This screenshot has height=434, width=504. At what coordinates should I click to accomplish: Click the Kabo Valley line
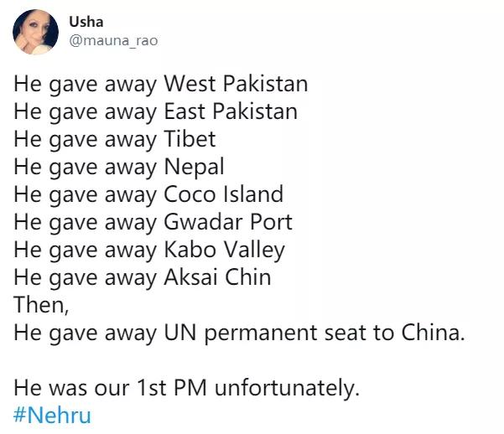(149, 250)
